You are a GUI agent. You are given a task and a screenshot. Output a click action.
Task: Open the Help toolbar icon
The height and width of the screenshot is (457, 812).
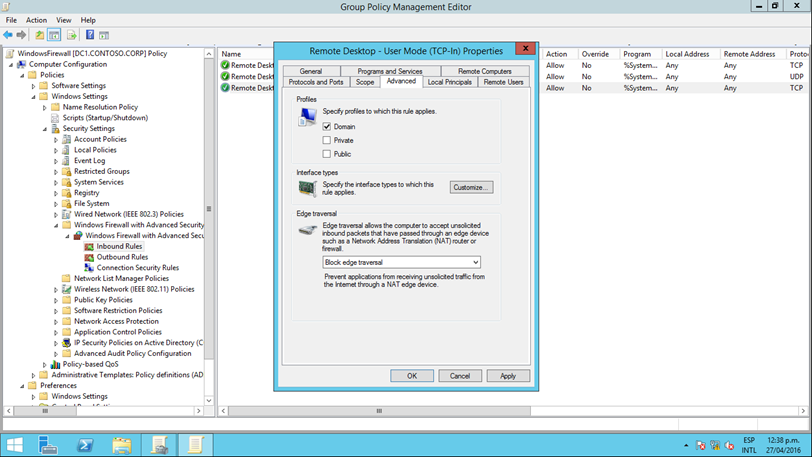(x=90, y=35)
